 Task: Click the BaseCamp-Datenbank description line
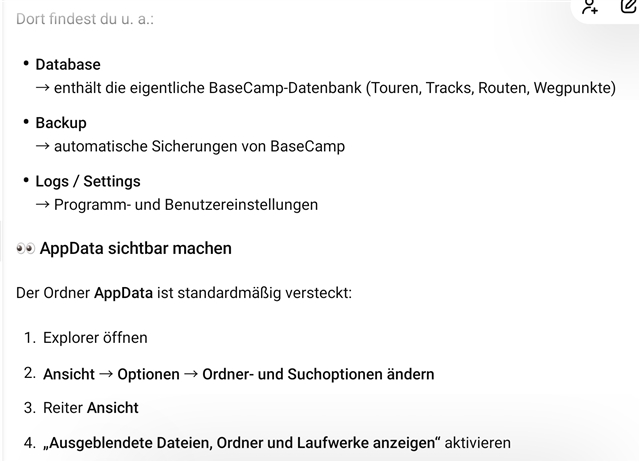[334, 88]
